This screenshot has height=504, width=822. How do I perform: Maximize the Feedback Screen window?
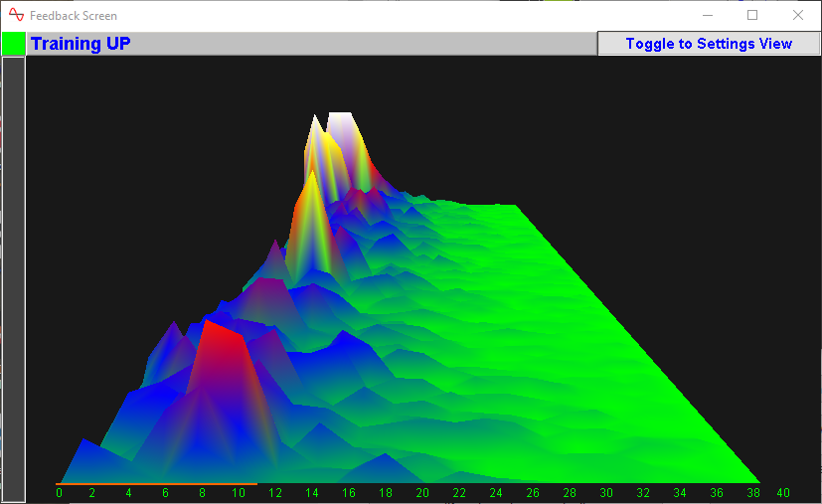pyautogui.click(x=752, y=15)
